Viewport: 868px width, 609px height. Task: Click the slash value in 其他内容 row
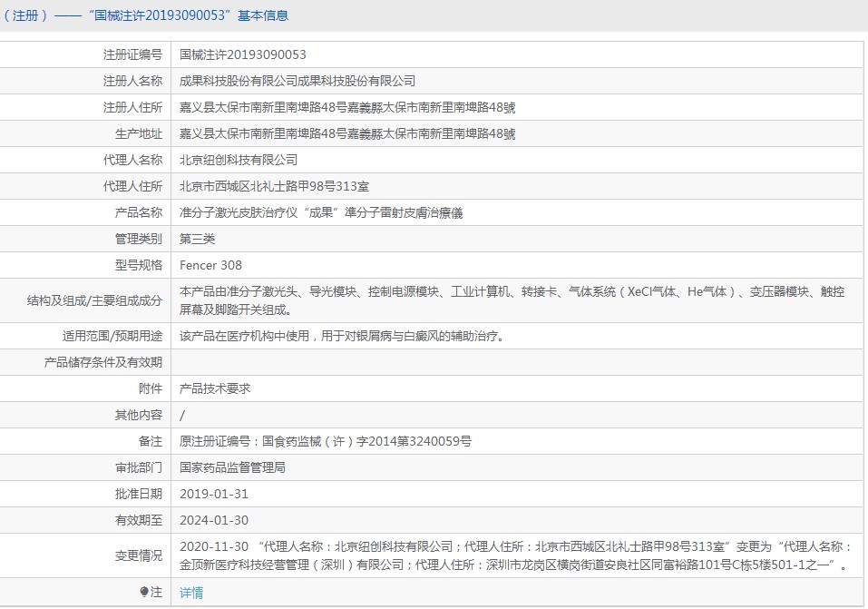[182, 415]
